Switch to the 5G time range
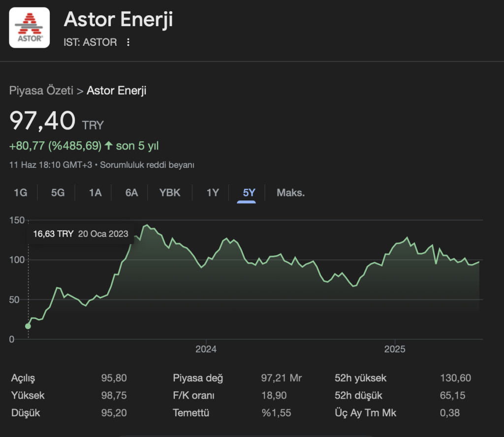The width and height of the screenshot is (504, 437). tap(58, 192)
